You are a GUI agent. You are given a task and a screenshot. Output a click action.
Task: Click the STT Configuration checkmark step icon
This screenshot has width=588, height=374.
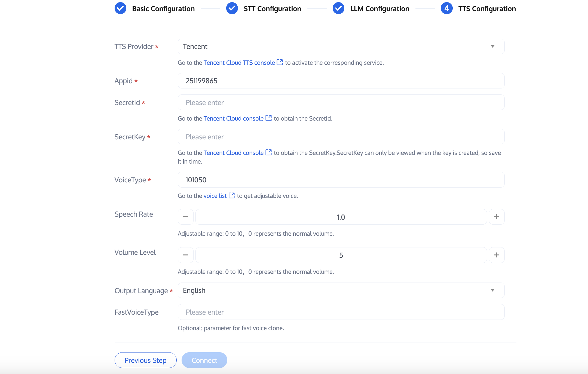(232, 8)
